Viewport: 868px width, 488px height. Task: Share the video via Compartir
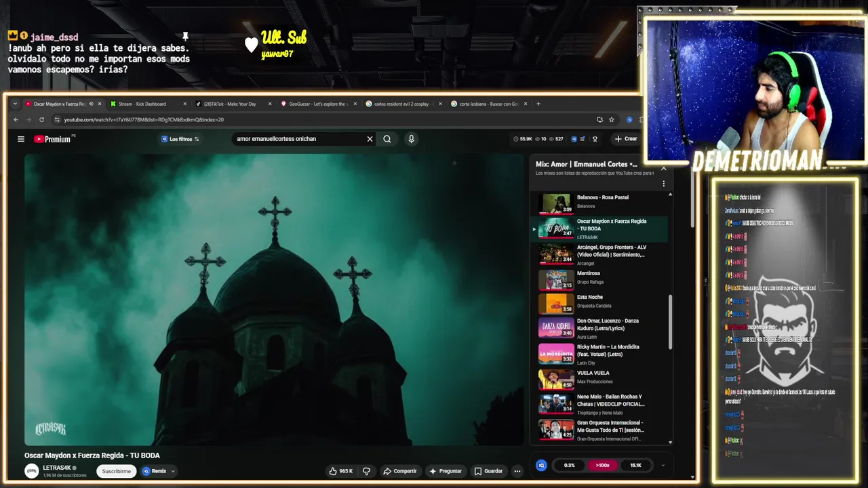399,471
